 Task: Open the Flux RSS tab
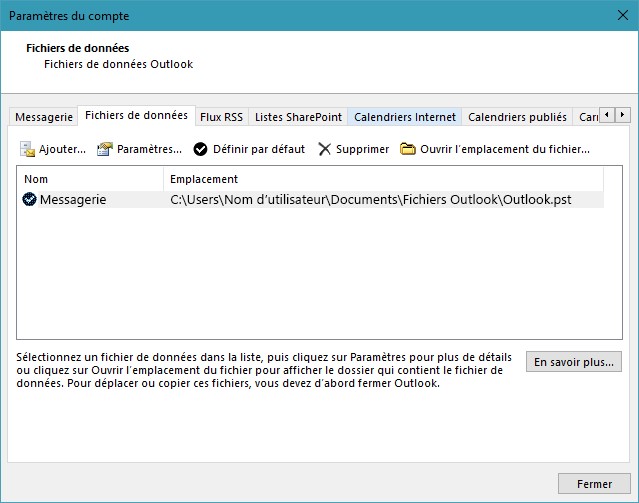pyautogui.click(x=221, y=117)
